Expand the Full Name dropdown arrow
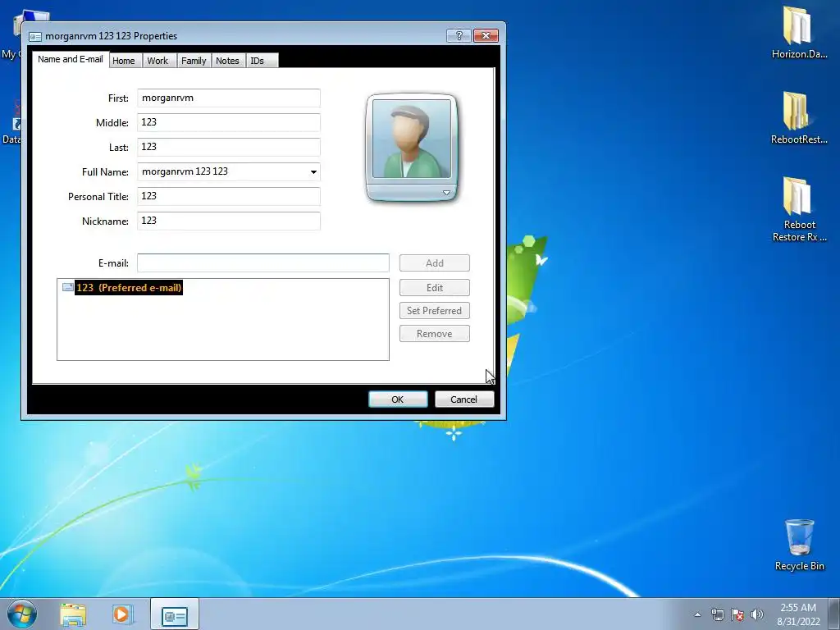 click(313, 172)
